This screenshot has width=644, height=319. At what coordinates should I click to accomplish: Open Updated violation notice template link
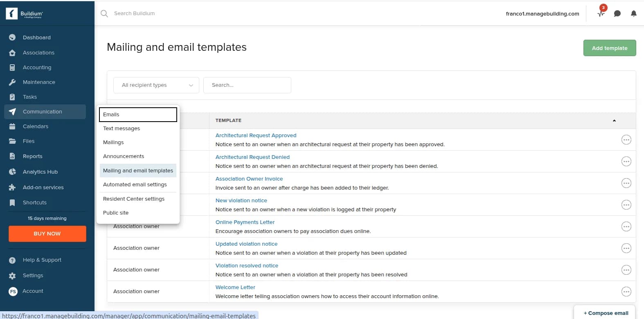pos(246,244)
